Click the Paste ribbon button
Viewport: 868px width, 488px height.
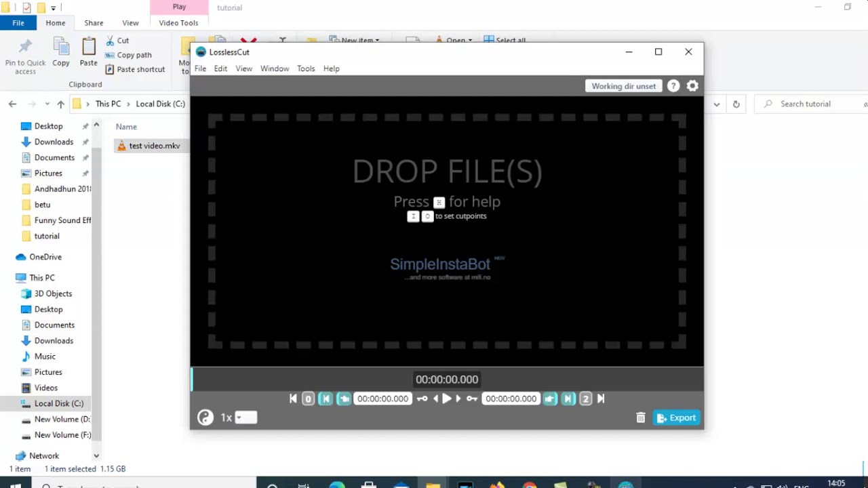click(x=88, y=53)
